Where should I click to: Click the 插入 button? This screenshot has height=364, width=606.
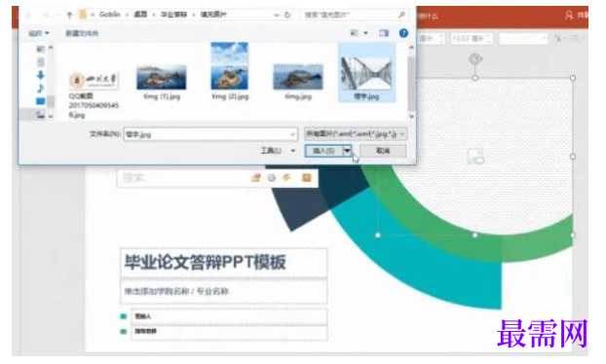(x=324, y=151)
